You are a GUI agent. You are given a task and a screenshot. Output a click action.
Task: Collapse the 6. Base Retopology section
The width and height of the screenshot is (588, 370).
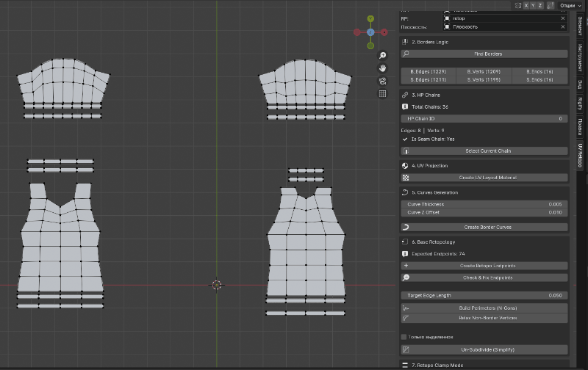click(434, 241)
